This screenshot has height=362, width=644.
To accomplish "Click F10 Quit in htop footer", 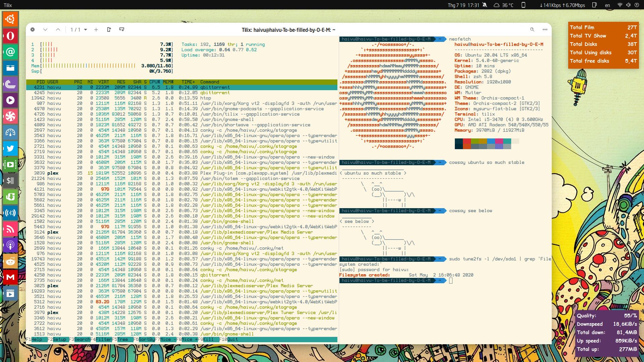I will [229, 339].
